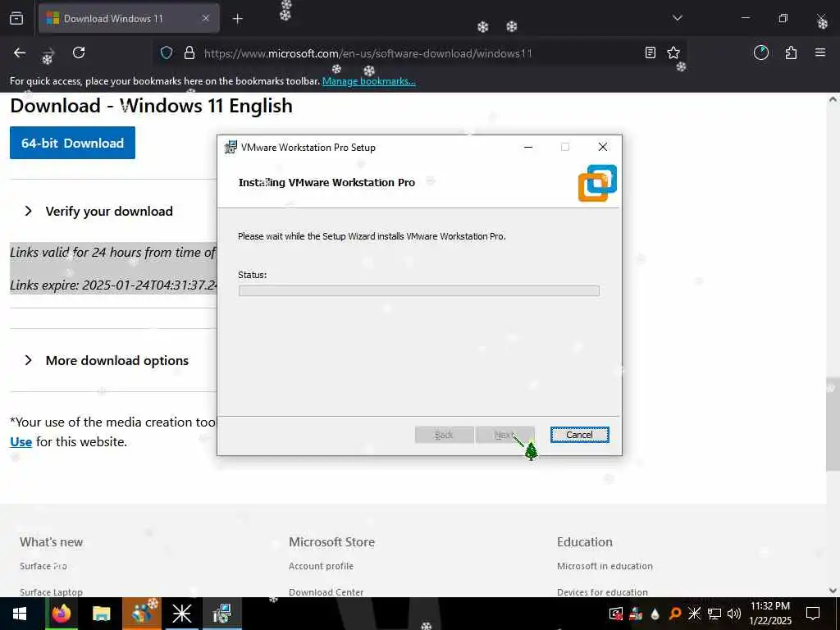840x630 pixels.
Task: Open the circular progress toolbar icon in Firefox
Action: (x=760, y=52)
